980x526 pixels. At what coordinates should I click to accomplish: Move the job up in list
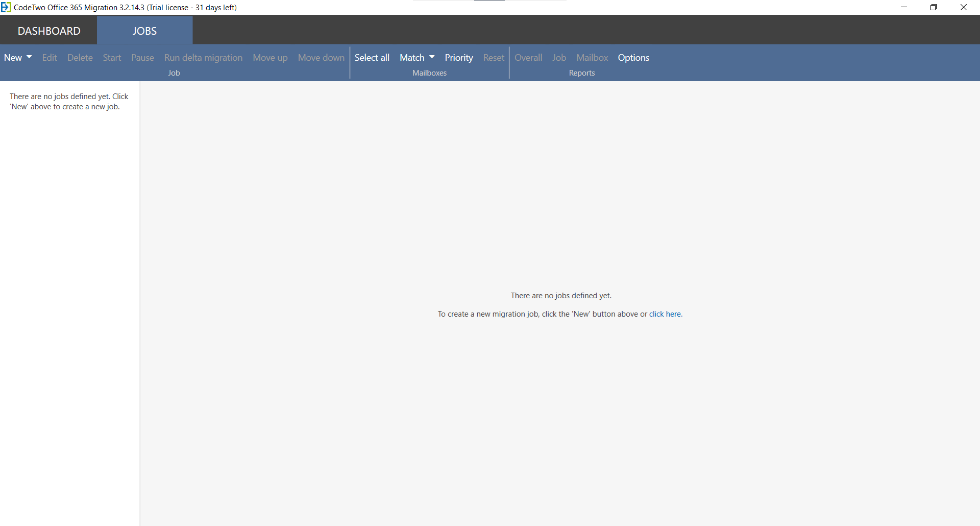(x=270, y=58)
